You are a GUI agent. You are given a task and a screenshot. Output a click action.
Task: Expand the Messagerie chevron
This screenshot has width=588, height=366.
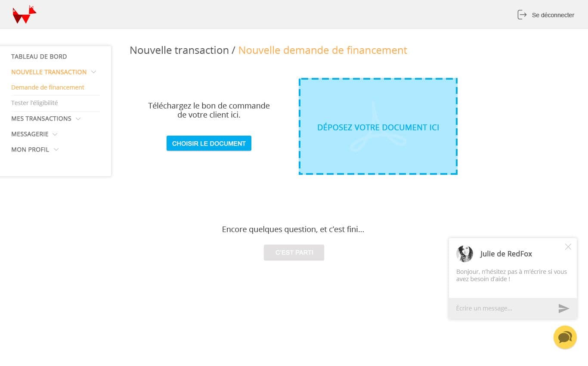coord(55,134)
